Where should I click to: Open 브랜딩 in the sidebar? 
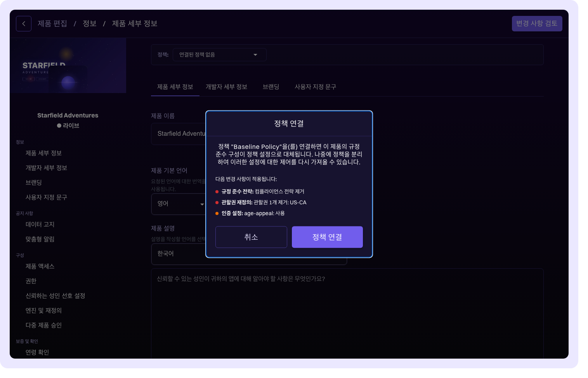coord(34,183)
